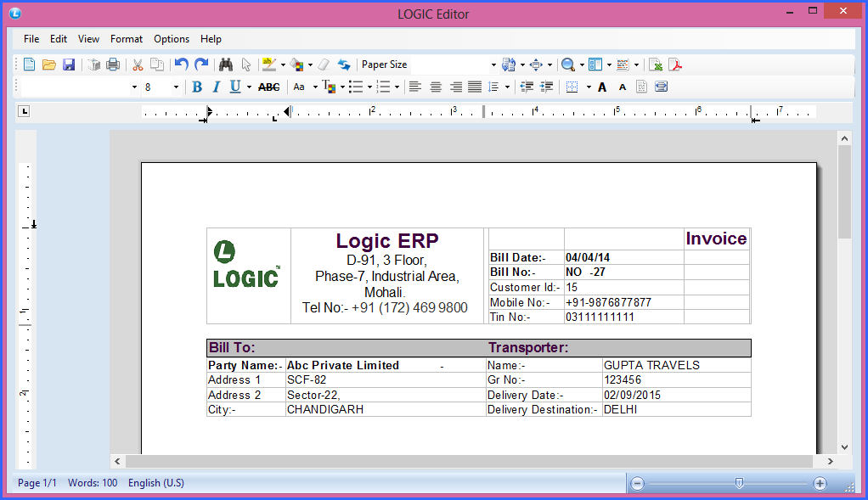The height and width of the screenshot is (500, 868).
Task: Open the Options menu
Action: [x=172, y=39]
